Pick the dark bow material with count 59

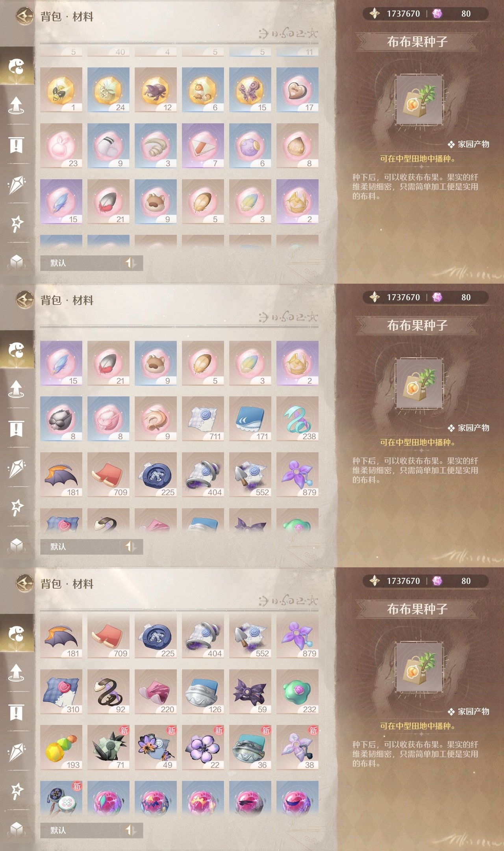click(x=250, y=692)
